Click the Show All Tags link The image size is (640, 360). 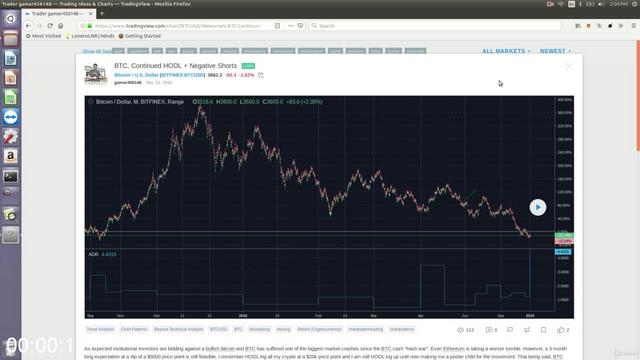coord(97,51)
